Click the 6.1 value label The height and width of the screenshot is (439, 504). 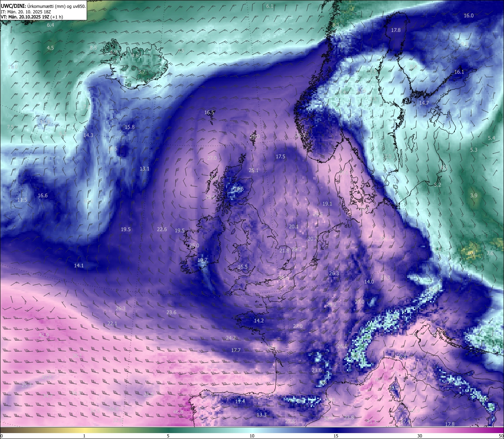270,6
